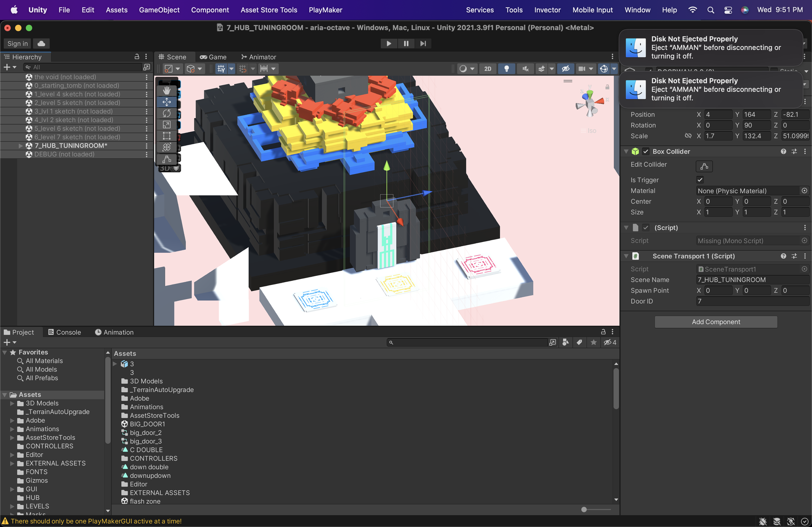Select the Hand tool in scene toolbar
This screenshot has height=527, width=812.
167,91
